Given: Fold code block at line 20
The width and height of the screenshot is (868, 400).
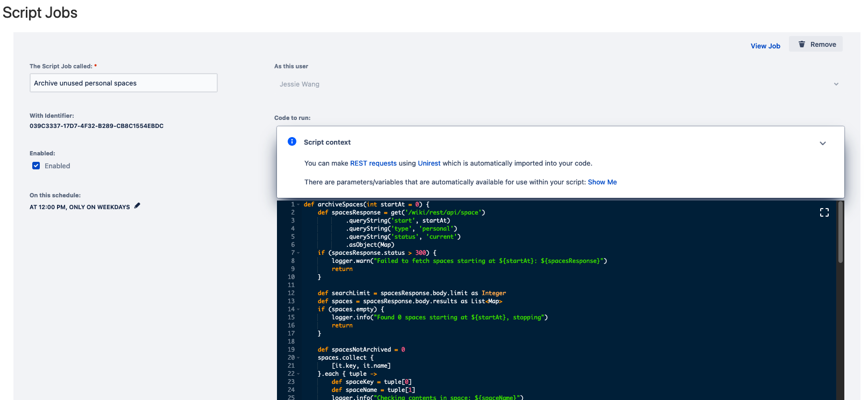Looking at the screenshot, I should click(x=298, y=358).
